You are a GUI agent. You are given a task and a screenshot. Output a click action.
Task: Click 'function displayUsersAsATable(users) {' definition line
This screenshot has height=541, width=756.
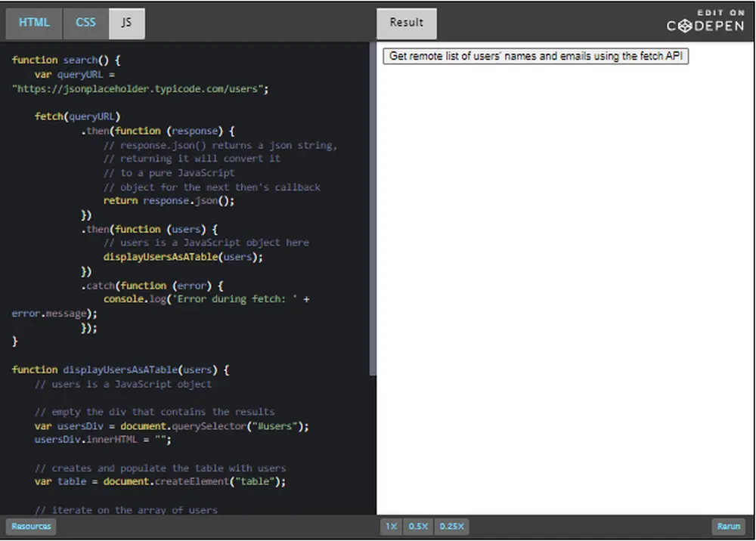click(x=120, y=369)
